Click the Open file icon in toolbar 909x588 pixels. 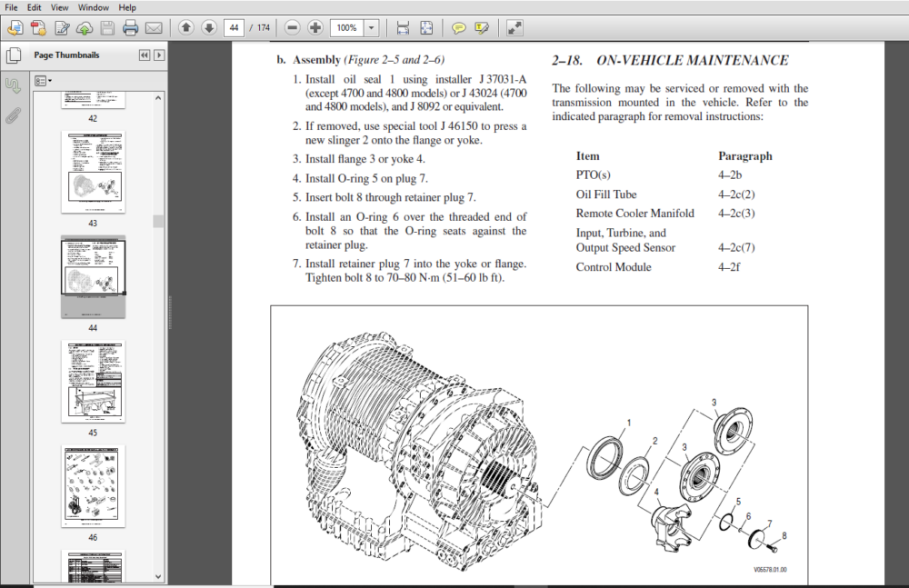point(15,27)
